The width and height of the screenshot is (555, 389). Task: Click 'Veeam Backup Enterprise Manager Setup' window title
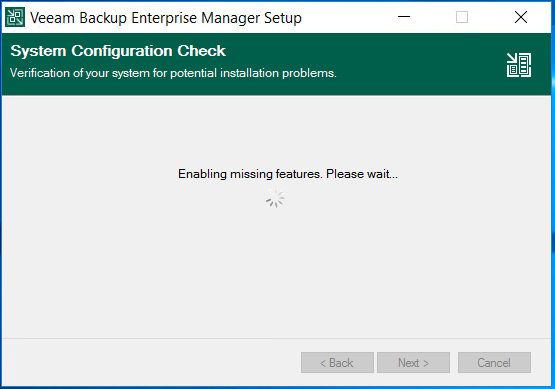(166, 18)
